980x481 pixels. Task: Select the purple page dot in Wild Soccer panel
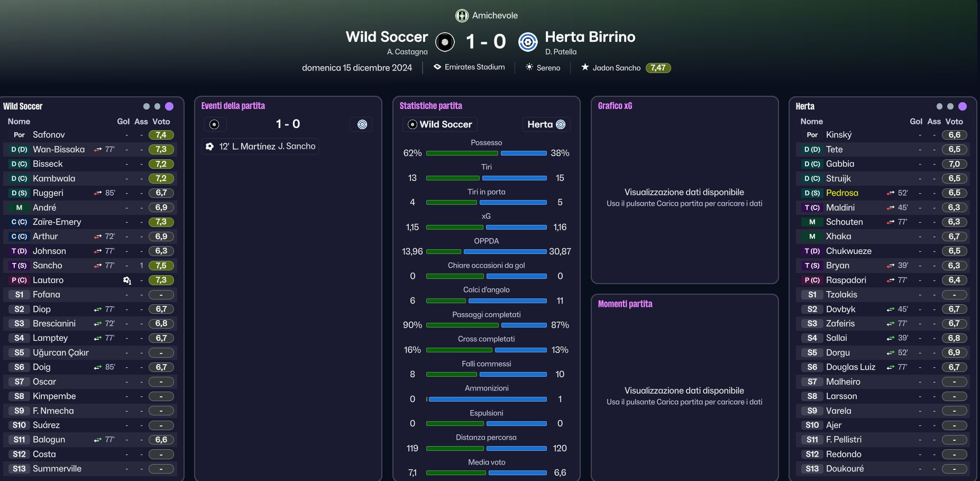(169, 106)
